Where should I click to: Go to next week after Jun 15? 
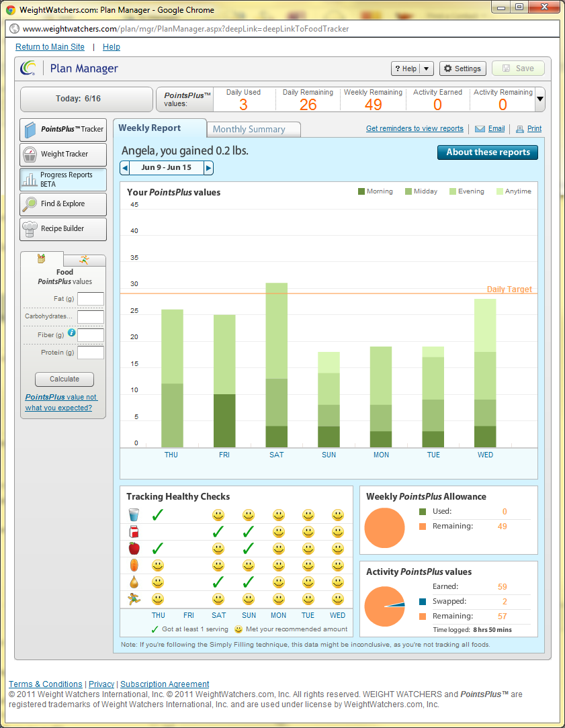pyautogui.click(x=208, y=168)
